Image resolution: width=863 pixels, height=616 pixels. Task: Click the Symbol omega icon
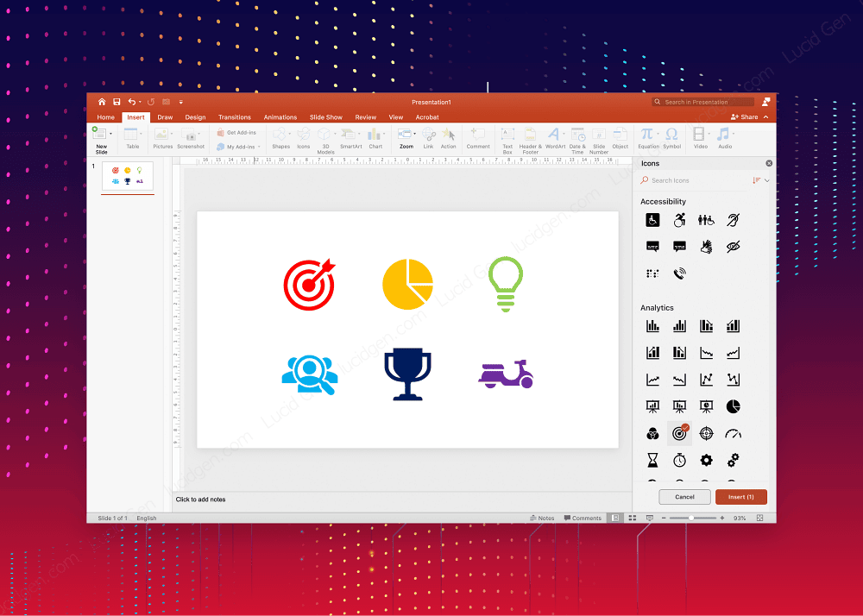(x=671, y=135)
